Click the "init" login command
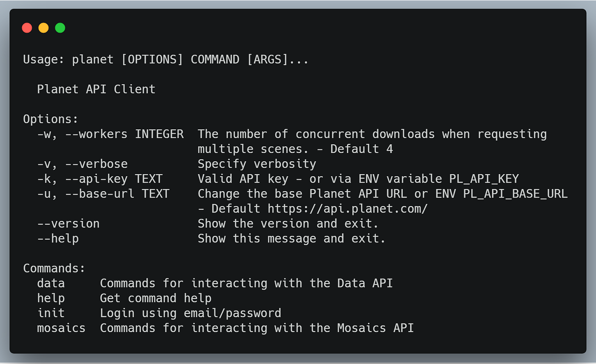The image size is (596, 364). tap(51, 313)
